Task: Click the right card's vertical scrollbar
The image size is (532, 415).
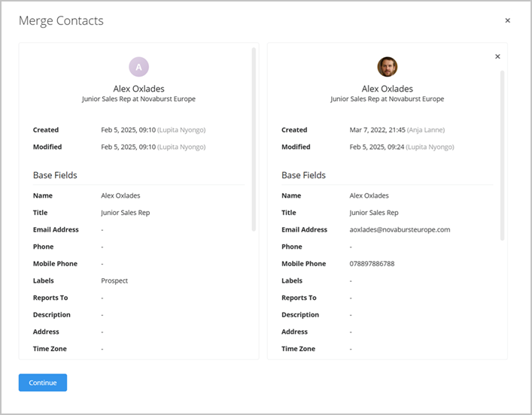Action: [502, 156]
